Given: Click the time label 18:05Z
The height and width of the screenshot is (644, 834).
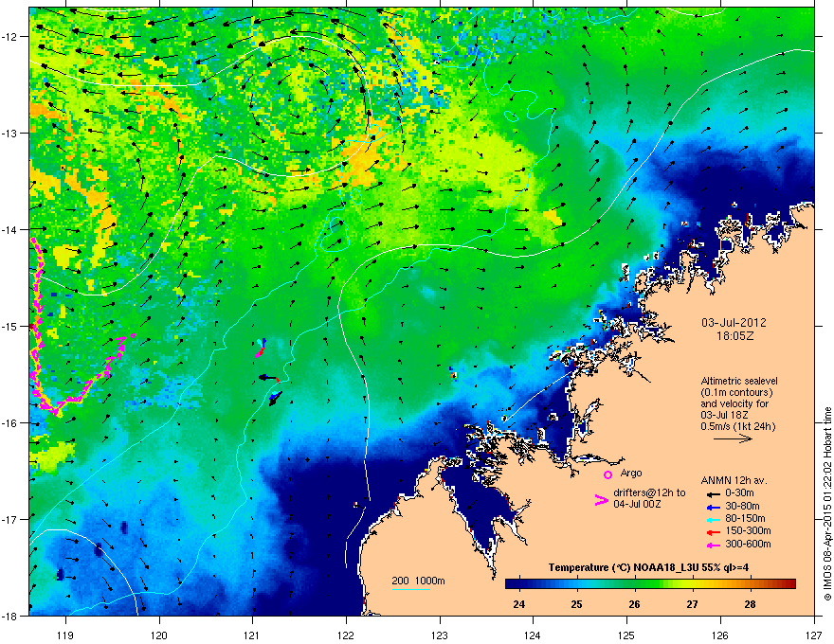Looking at the screenshot, I should (x=734, y=336).
